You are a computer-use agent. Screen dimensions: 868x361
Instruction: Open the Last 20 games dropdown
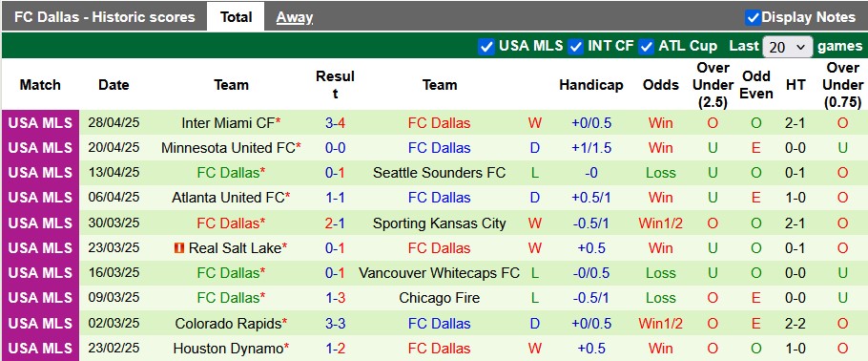(788, 47)
